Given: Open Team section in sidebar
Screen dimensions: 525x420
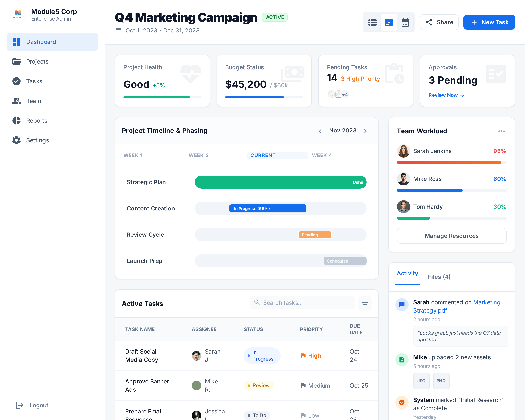Looking at the screenshot, I should pyautogui.click(x=52, y=101).
